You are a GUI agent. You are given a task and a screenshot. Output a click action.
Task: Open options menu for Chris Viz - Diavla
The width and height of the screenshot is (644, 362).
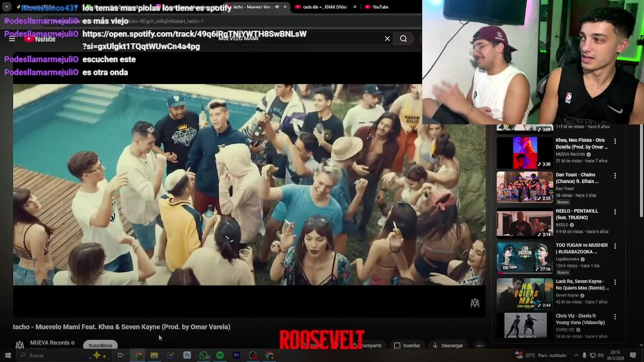point(615,317)
